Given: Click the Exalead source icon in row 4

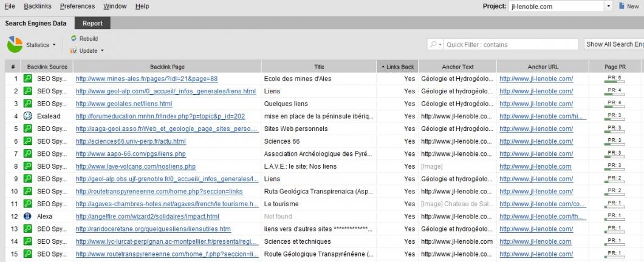Looking at the screenshot, I should (27, 116).
